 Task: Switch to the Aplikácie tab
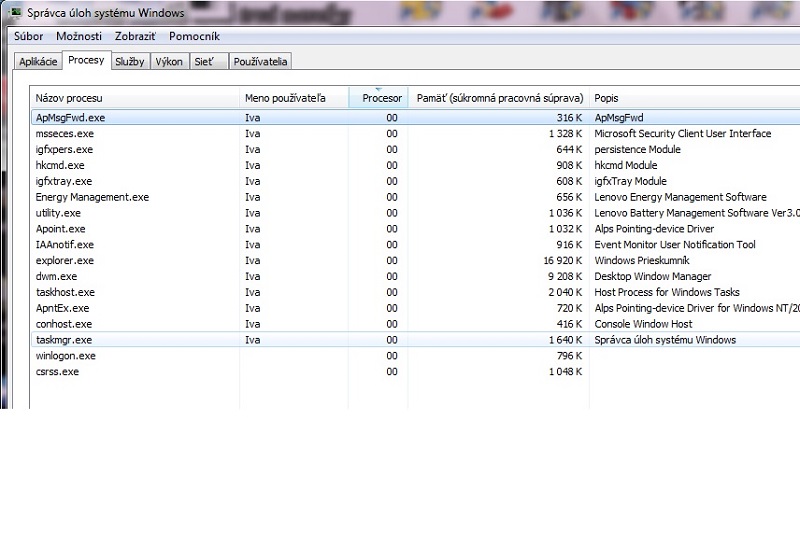pyautogui.click(x=38, y=62)
